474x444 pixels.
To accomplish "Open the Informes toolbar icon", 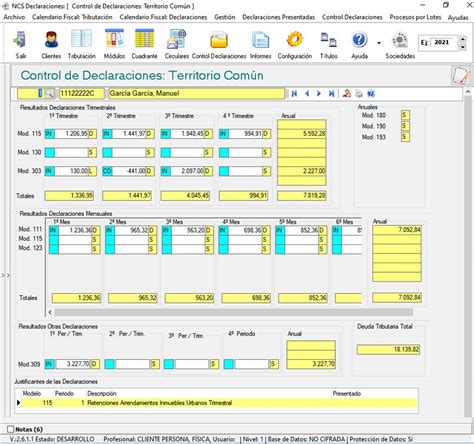I will click(261, 40).
